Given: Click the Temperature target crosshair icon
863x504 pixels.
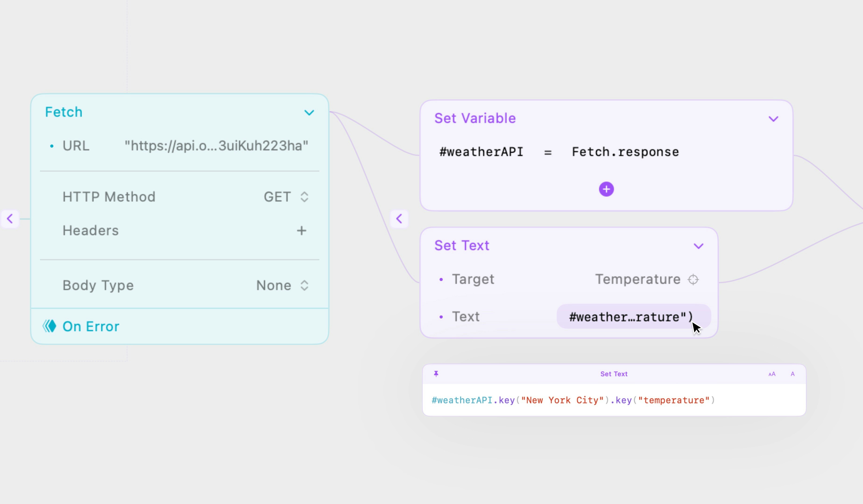Looking at the screenshot, I should coord(693,280).
